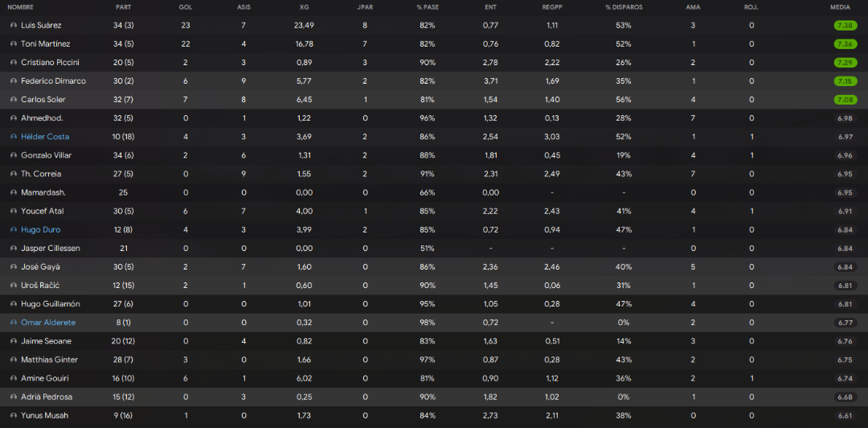Viewport: 868px width, 428px height.
Task: Open Hugo Duro's player profile link
Action: point(40,230)
